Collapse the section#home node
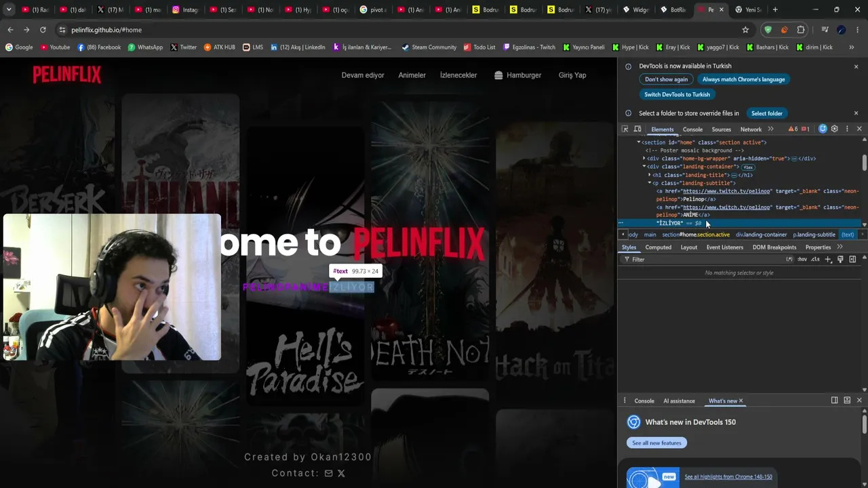 point(639,142)
